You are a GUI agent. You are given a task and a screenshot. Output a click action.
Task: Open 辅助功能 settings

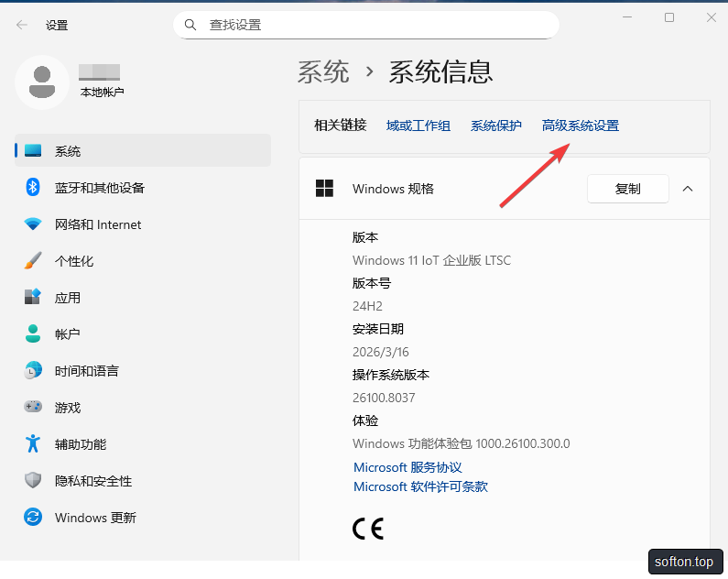[x=143, y=443]
